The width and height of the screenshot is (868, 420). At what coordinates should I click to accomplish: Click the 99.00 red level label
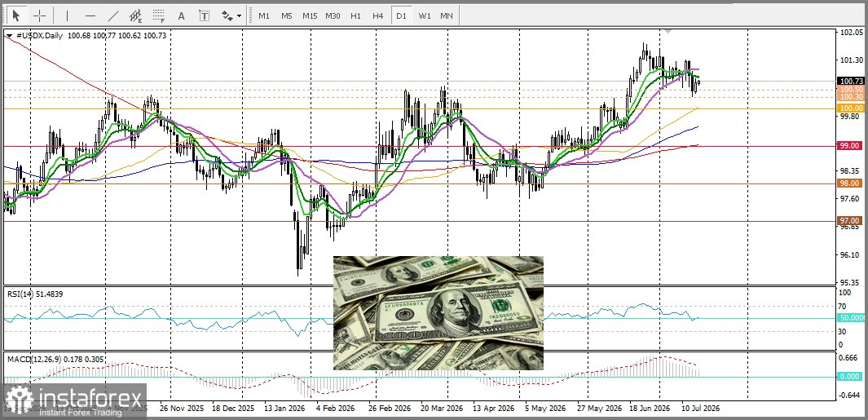850,145
